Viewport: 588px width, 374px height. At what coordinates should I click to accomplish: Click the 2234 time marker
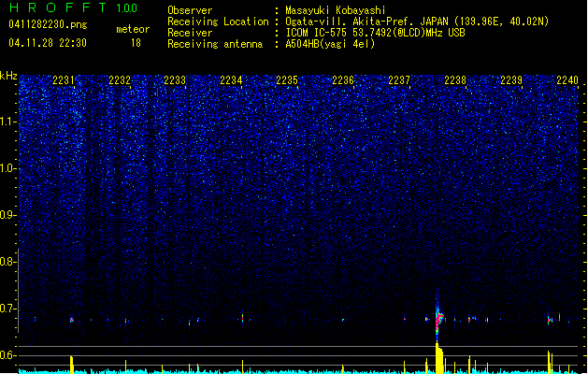pyautogui.click(x=231, y=80)
